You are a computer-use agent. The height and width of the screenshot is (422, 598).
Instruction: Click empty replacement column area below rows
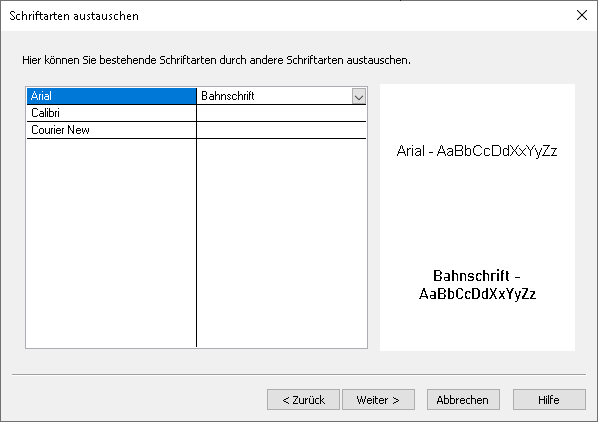(281, 242)
